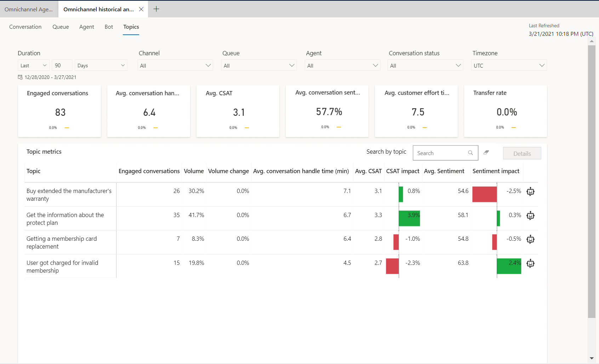Viewport: 599px width, 364px height.
Task: Expand the Queue filter dropdown
Action: click(259, 66)
